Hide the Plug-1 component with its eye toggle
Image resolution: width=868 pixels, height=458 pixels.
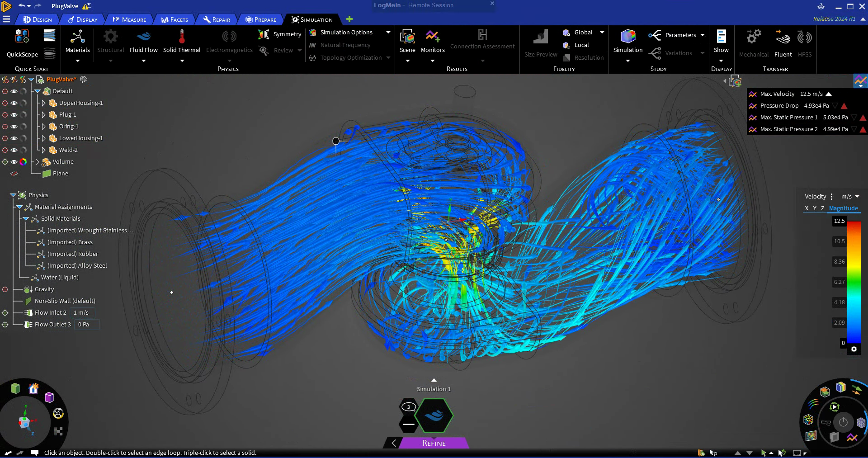click(14, 114)
